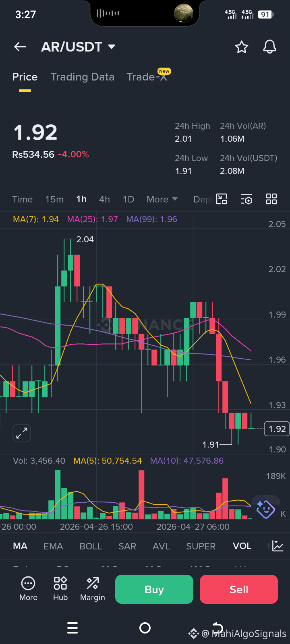This screenshot has width=290, height=644.
Task: Toggle the AVL indicator
Action: [x=161, y=546]
